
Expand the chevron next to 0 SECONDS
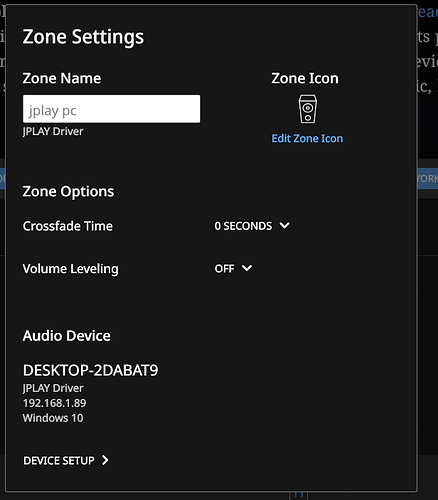(x=285, y=226)
